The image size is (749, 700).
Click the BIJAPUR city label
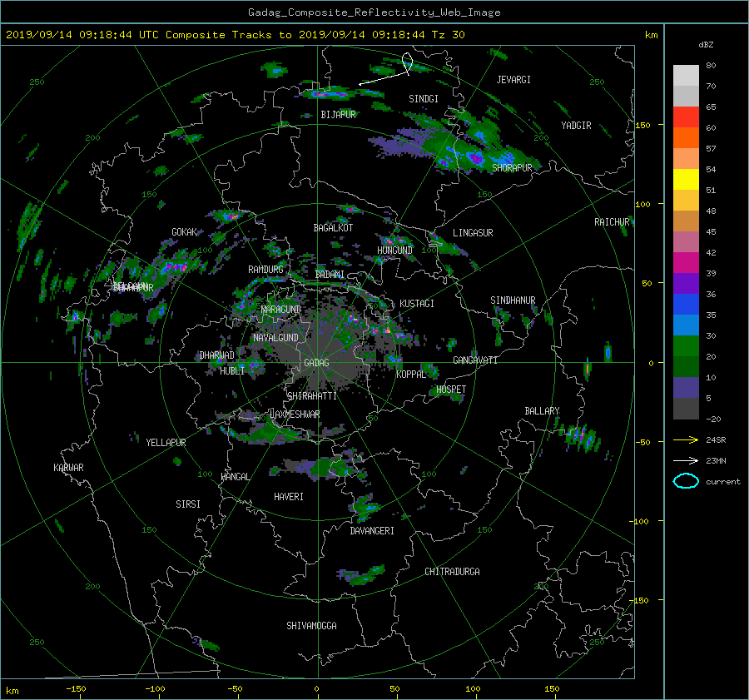tap(338, 115)
